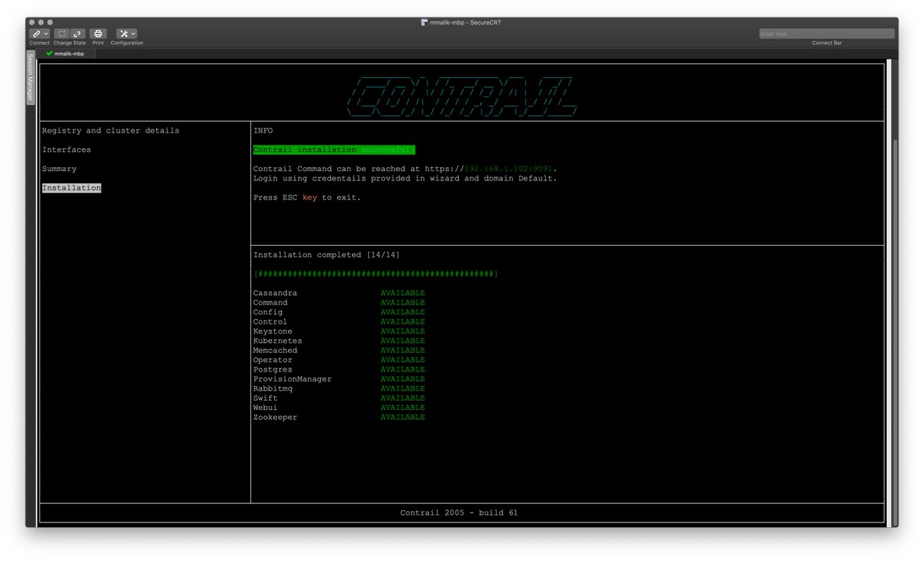Screen dimensions: 924x561
Task: Open the Configuration dropdown arrow
Action: point(134,34)
